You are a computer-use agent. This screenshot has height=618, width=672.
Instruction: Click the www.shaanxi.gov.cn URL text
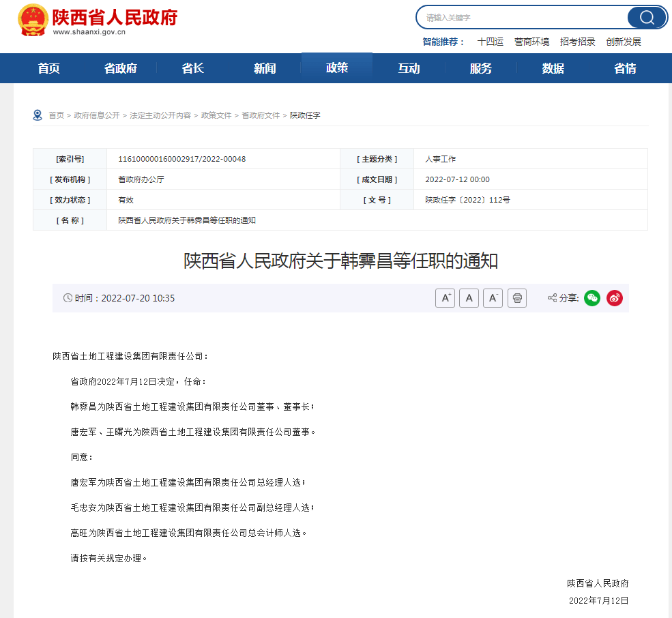(89, 32)
